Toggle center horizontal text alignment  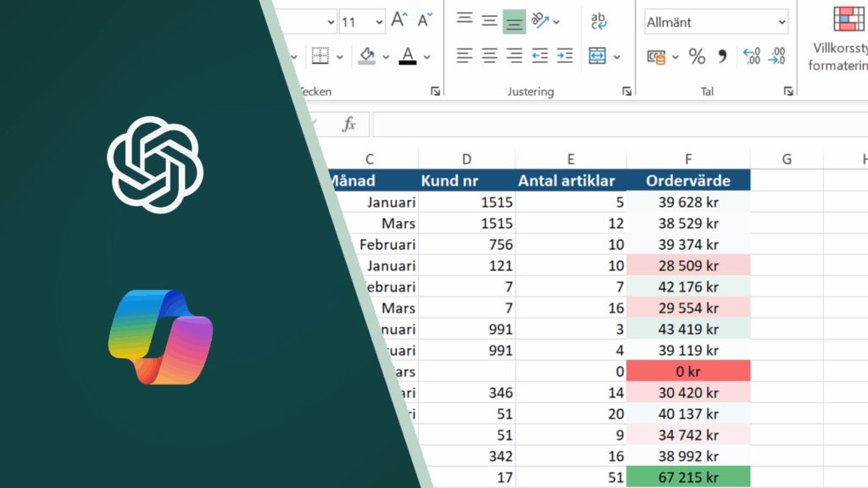click(489, 57)
